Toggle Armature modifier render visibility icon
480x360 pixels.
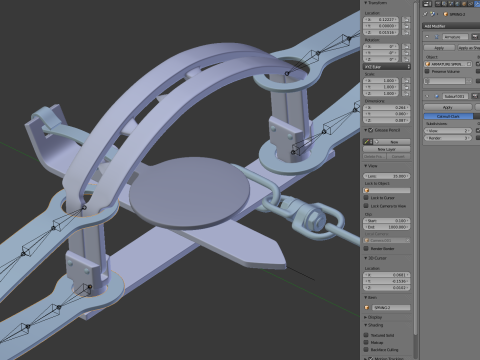(475, 37)
